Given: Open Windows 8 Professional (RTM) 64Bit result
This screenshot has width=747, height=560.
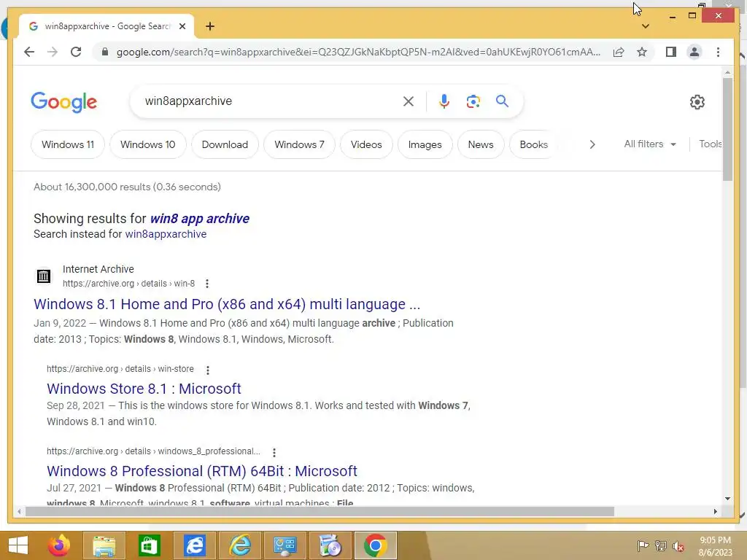Looking at the screenshot, I should click(202, 471).
